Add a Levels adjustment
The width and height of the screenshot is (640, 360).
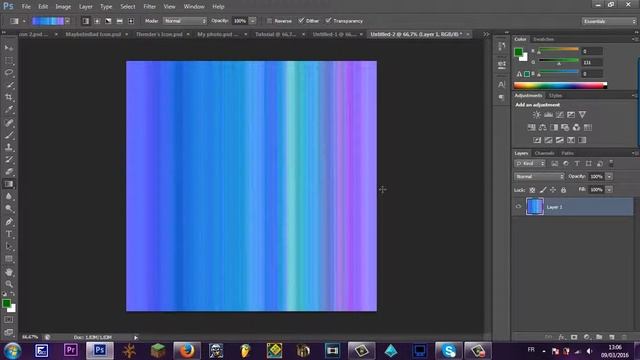click(x=548, y=115)
